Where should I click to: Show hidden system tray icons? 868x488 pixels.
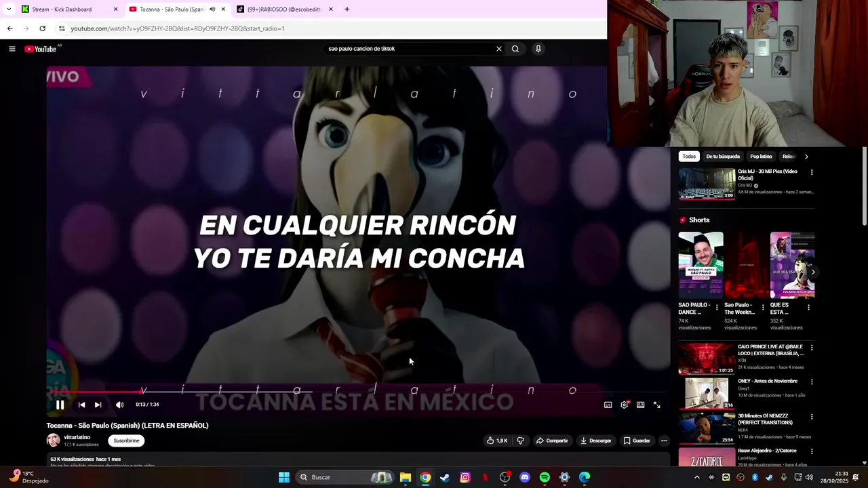coord(696,477)
